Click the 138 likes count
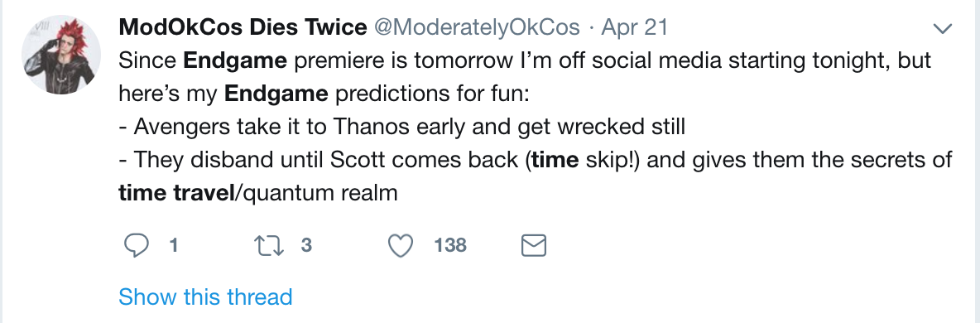 pyautogui.click(x=450, y=245)
